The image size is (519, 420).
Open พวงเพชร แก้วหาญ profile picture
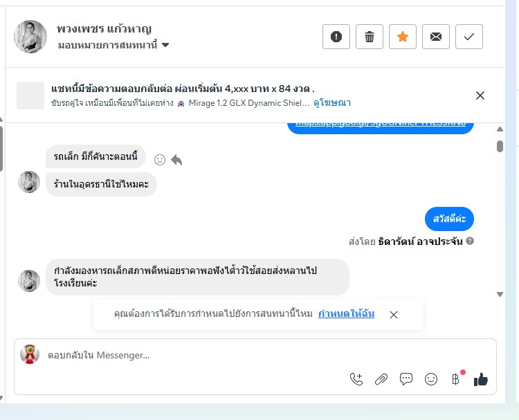(30, 37)
